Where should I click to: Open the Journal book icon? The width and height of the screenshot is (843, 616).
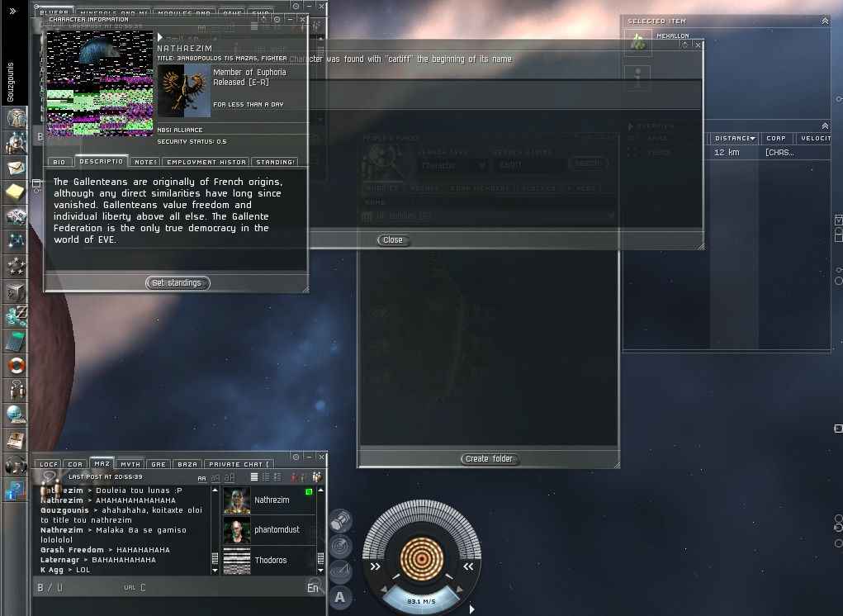point(16,439)
